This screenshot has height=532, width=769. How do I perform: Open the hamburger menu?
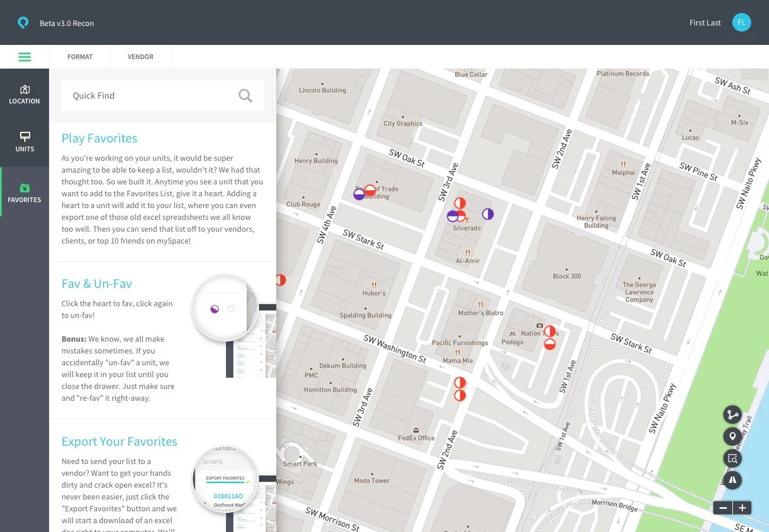point(24,57)
